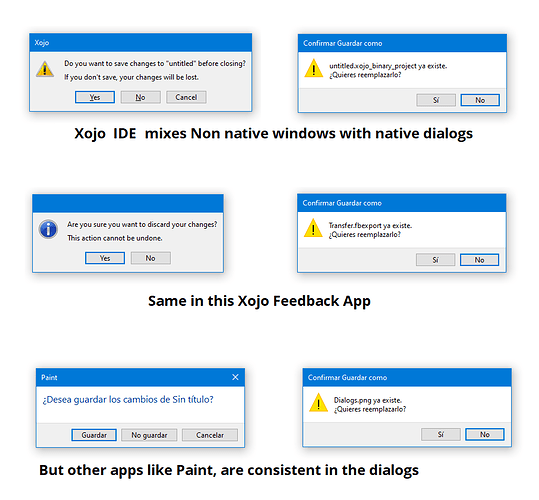Click No in the Transfer.fbexport replace dialog
Image resolution: width=539 pixels, height=500 pixels.
[x=480, y=260]
